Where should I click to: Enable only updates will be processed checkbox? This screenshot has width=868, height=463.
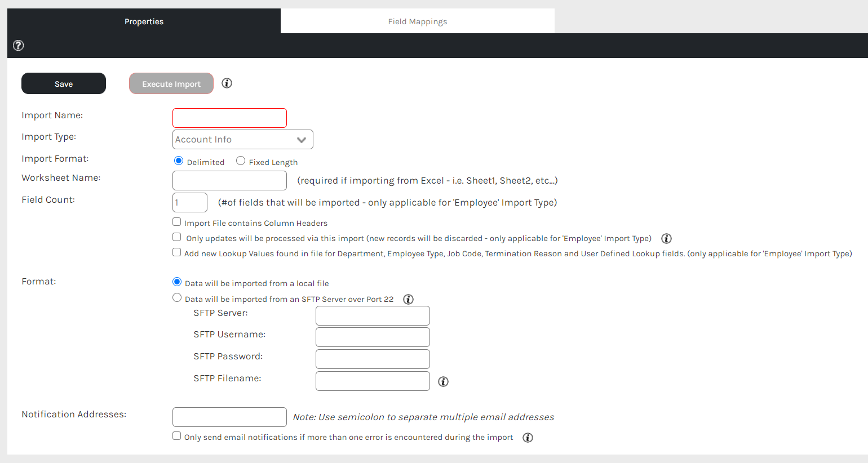177,237
